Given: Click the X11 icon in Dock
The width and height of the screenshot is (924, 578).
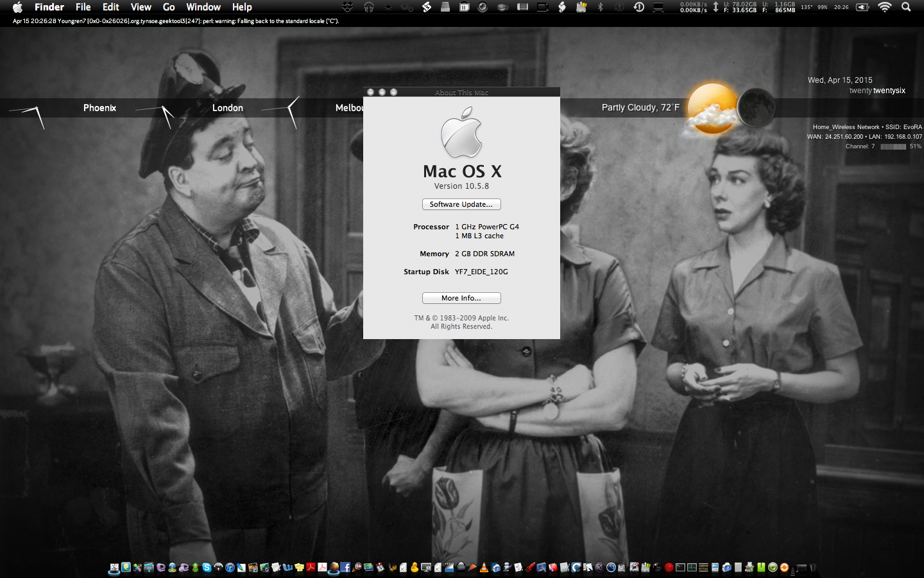Looking at the screenshot, I should (599, 567).
